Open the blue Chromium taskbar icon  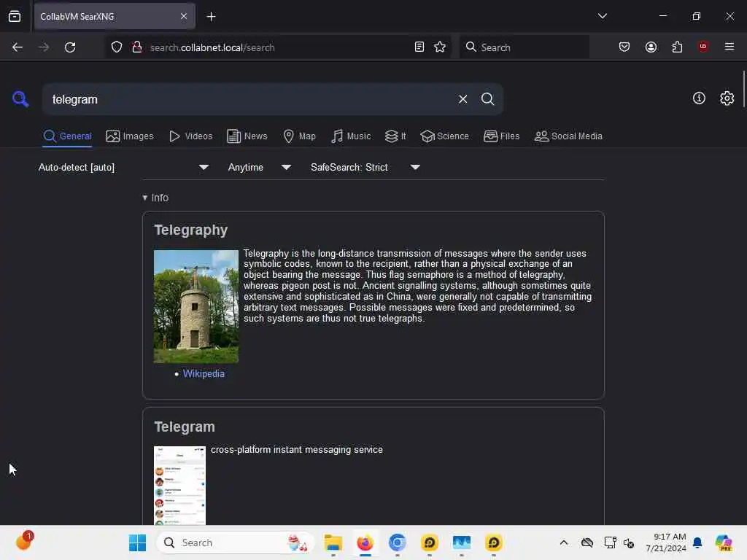(x=398, y=542)
